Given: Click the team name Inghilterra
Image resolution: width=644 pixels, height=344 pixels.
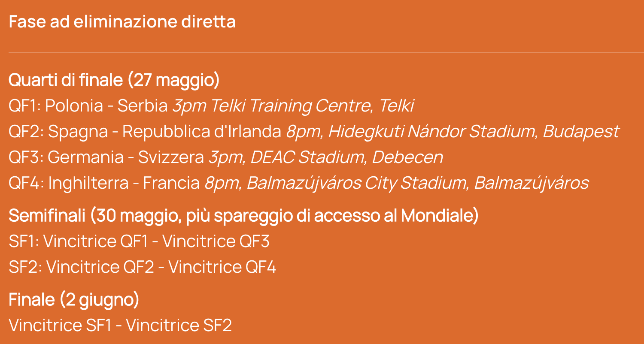Looking at the screenshot, I should click(x=88, y=183).
